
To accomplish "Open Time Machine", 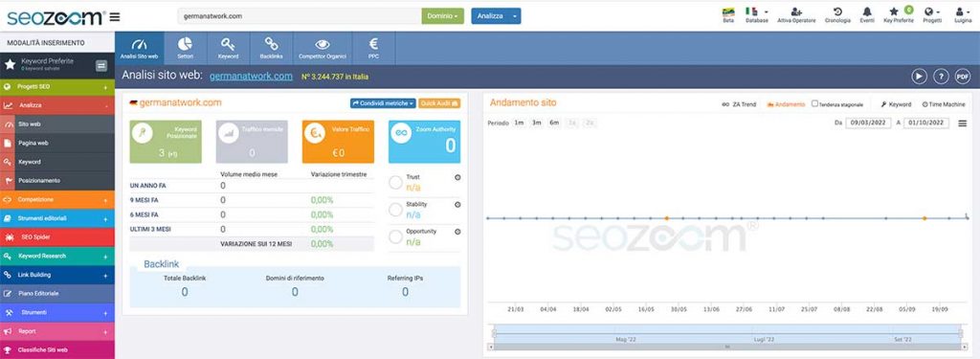I will (x=944, y=104).
